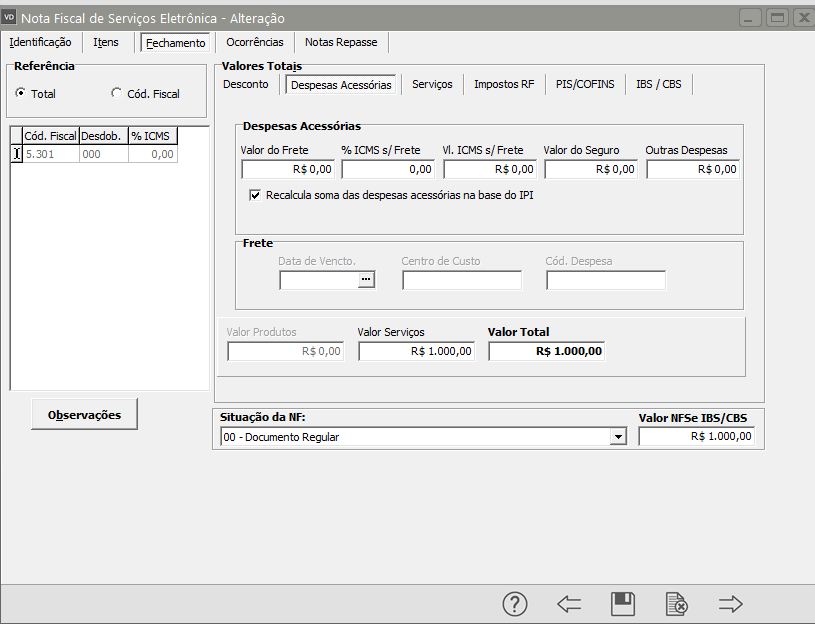Click the cancel document icon

coord(677,603)
